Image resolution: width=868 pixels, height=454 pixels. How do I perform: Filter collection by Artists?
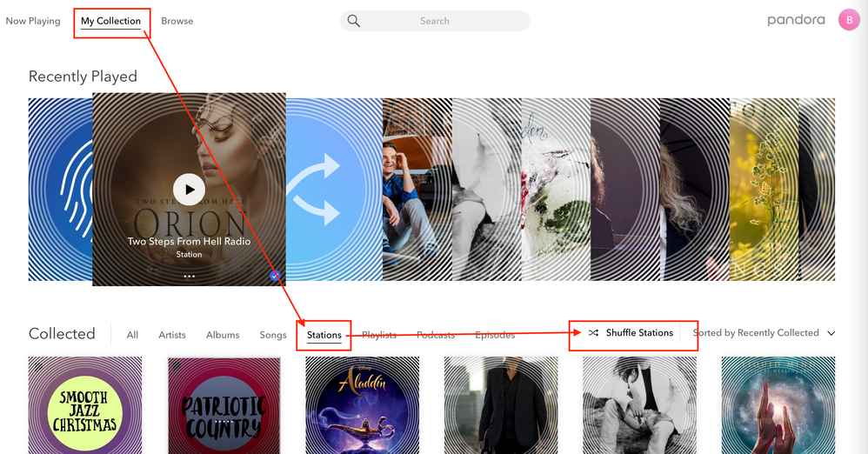(172, 335)
